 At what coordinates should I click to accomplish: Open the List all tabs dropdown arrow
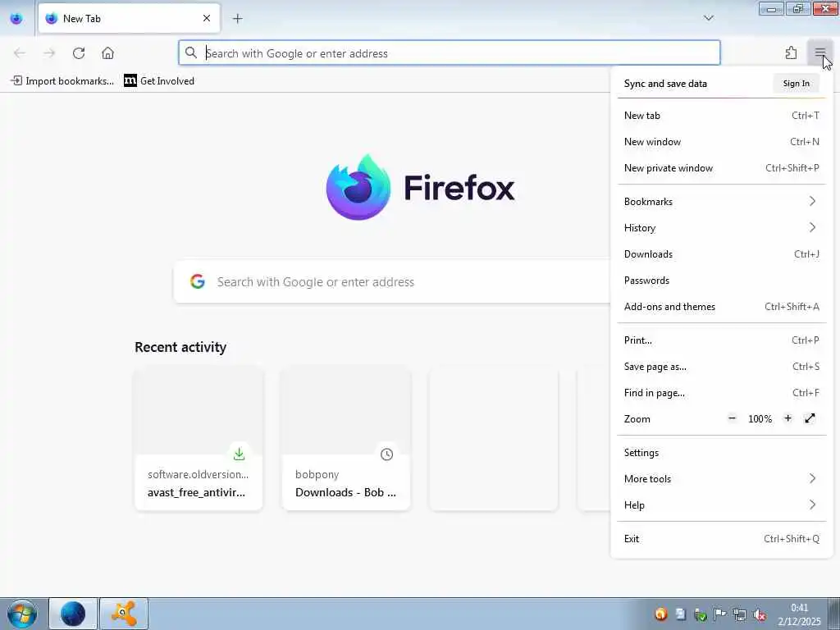(x=708, y=18)
